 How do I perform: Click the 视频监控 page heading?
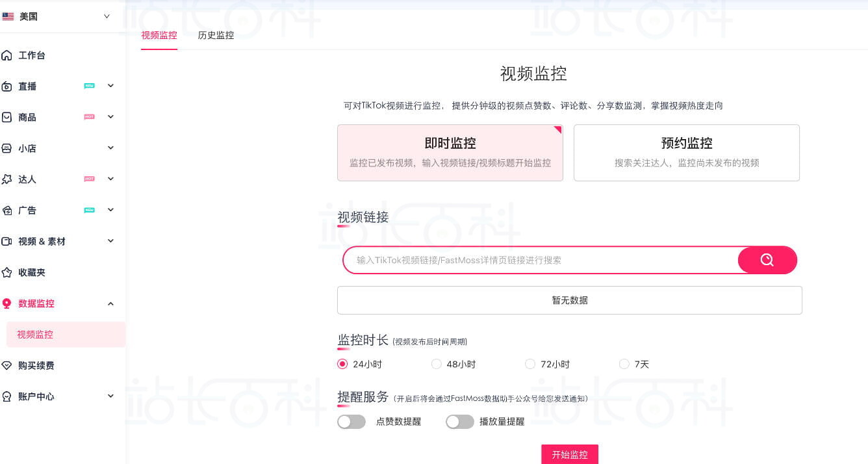[533, 73]
